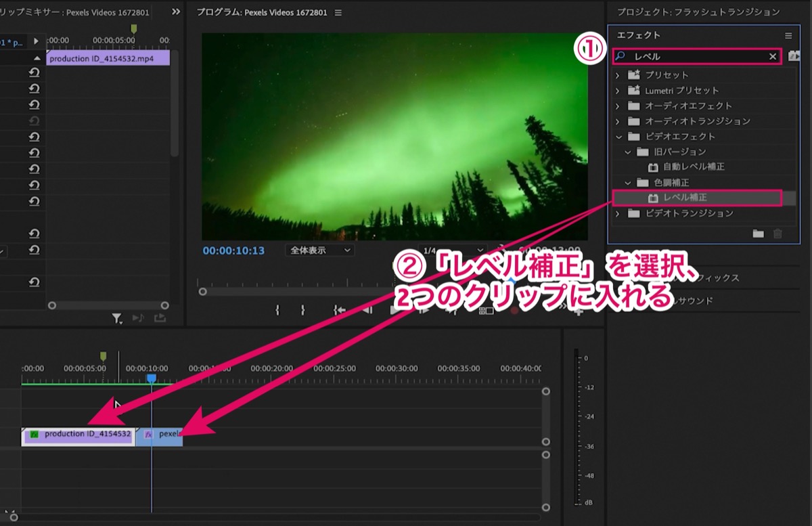Expand the Lumetri プリセット folder
This screenshot has width=812, height=526.
point(617,91)
